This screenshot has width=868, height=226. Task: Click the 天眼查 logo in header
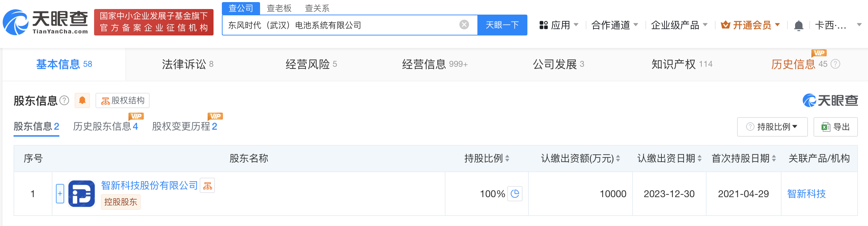coord(45,22)
